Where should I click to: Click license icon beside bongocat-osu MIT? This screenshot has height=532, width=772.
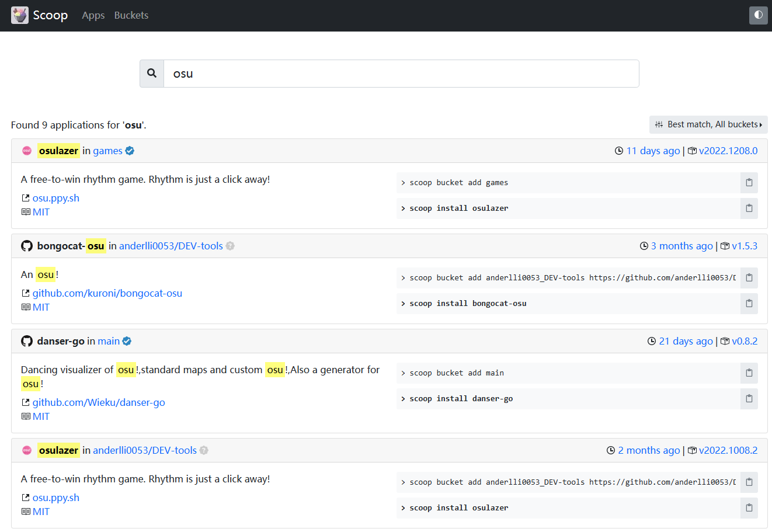pos(26,307)
